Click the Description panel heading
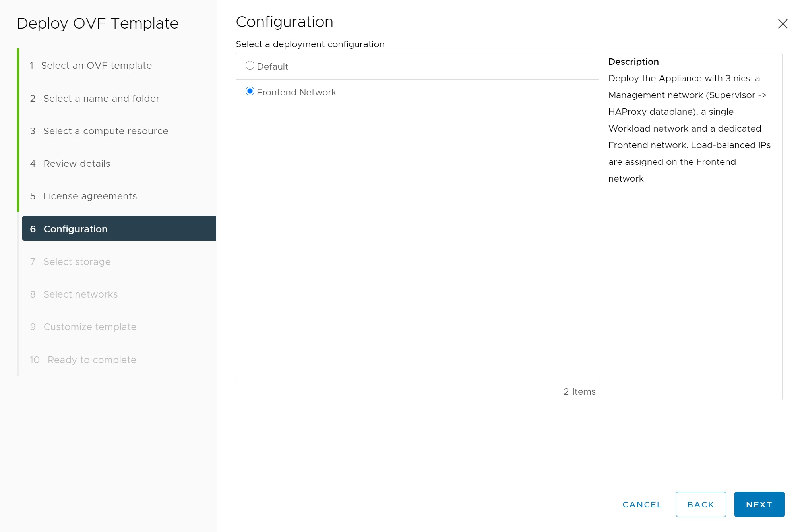 pyautogui.click(x=633, y=62)
